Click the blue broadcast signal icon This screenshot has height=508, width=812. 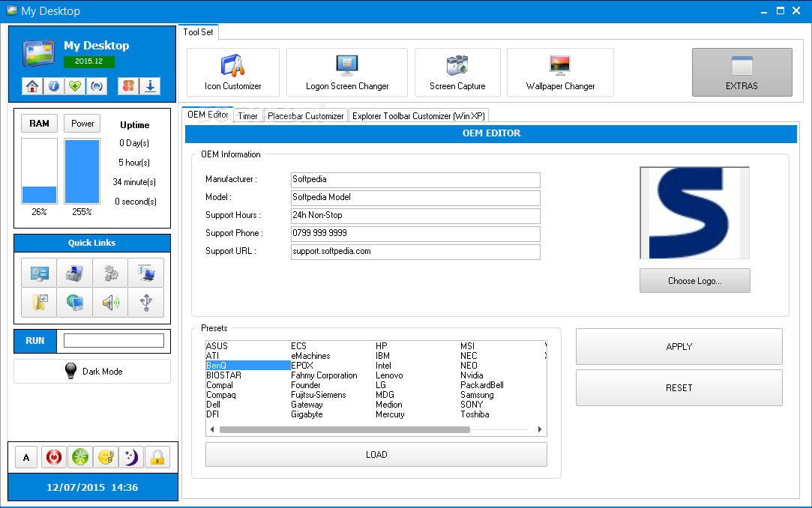(x=97, y=86)
